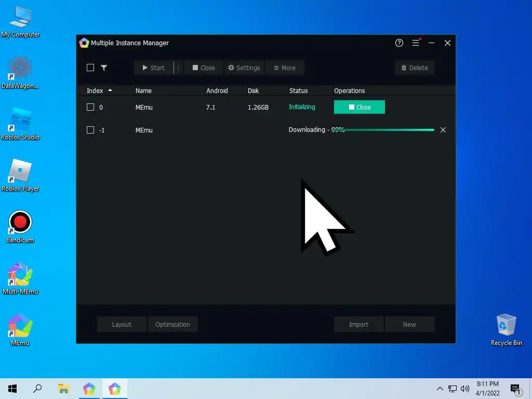Start selected instances with Start button

pos(153,68)
